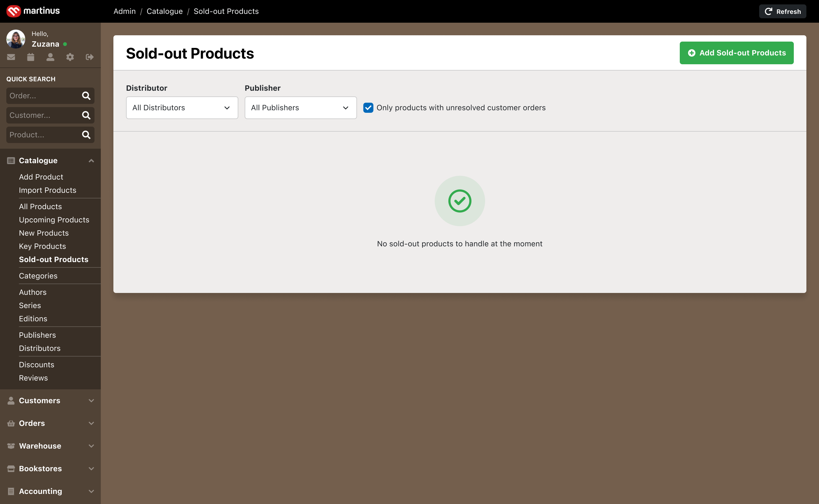Viewport: 819px width, 504px height.
Task: Open Editions in the sidebar
Action: (33, 319)
